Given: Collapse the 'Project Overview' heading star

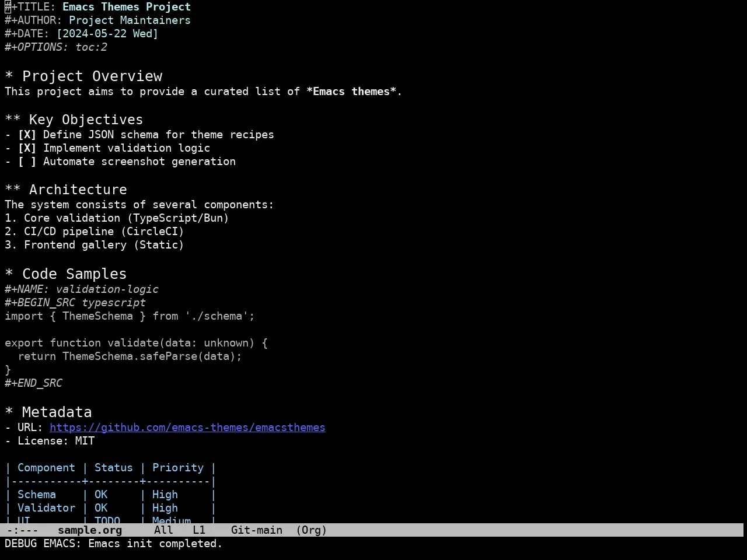Looking at the screenshot, I should pyautogui.click(x=9, y=76).
